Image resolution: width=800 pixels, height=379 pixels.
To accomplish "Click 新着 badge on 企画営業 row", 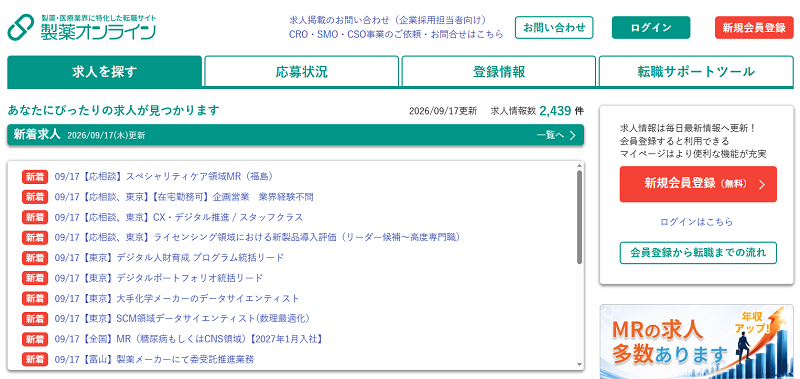I will [35, 197].
